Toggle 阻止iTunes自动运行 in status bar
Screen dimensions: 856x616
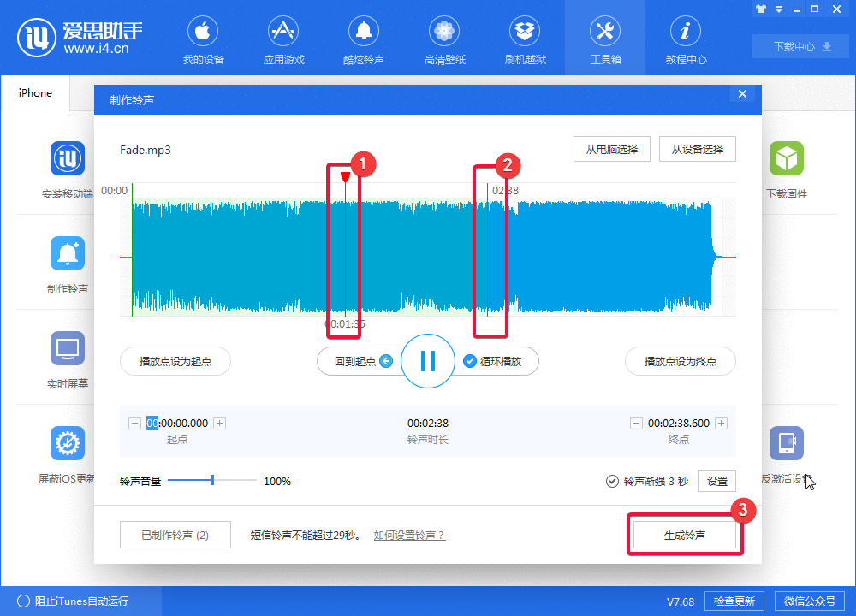[x=26, y=601]
